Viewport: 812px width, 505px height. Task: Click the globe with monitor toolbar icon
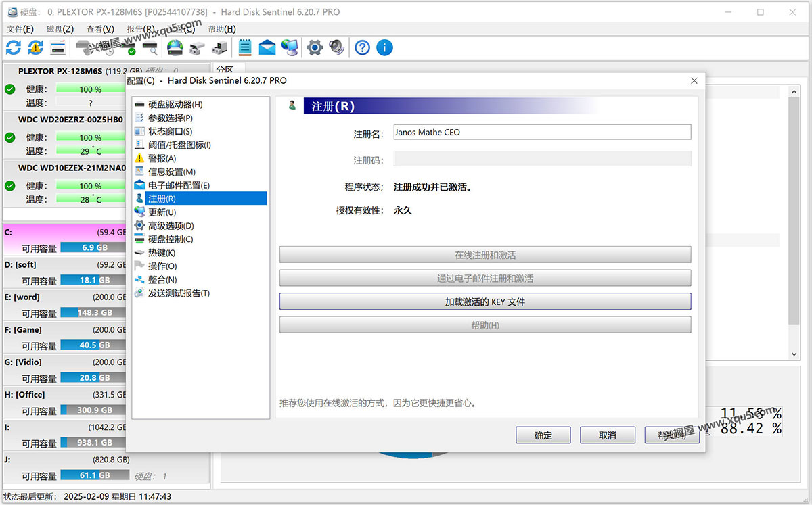(290, 47)
